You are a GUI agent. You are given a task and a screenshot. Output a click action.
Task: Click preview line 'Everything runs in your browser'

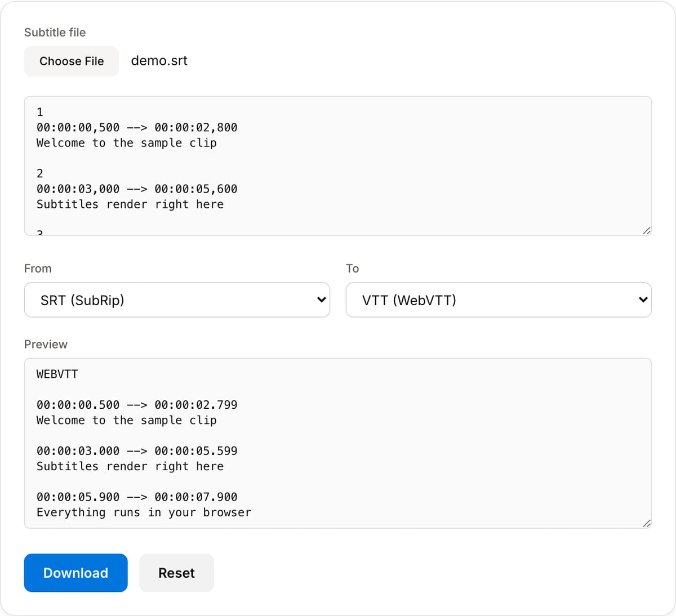click(144, 512)
